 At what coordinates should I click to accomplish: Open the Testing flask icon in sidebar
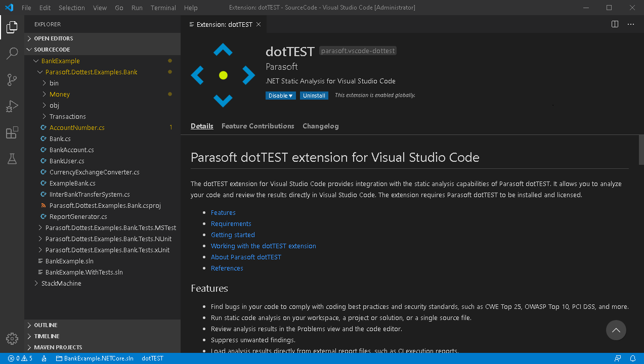(12, 158)
